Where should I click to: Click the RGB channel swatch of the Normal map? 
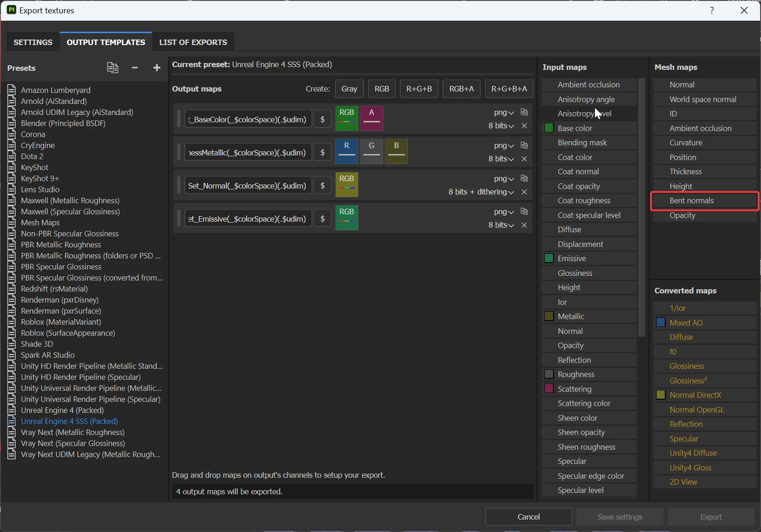[x=347, y=185]
